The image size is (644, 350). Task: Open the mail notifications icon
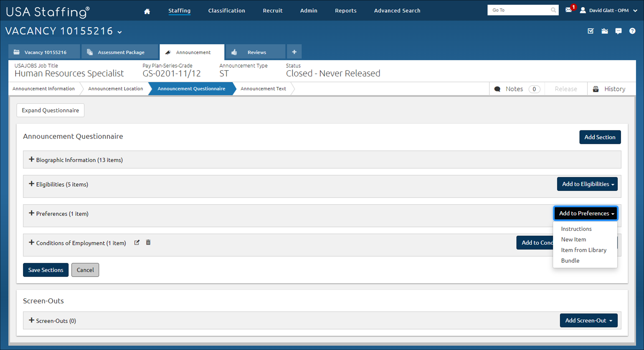pos(568,10)
